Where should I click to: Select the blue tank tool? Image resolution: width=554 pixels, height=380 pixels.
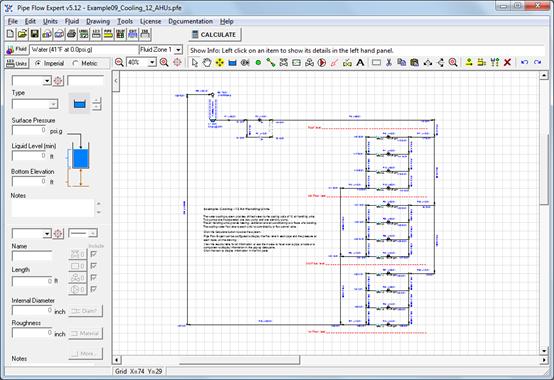(232, 63)
